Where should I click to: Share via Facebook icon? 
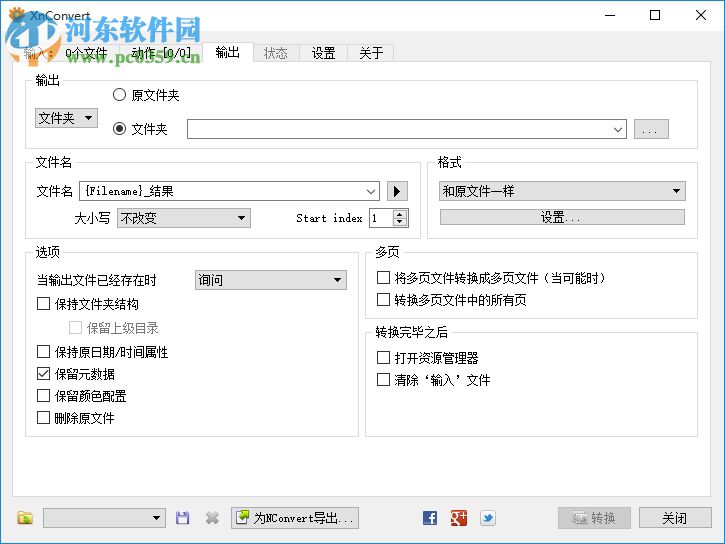point(430,518)
